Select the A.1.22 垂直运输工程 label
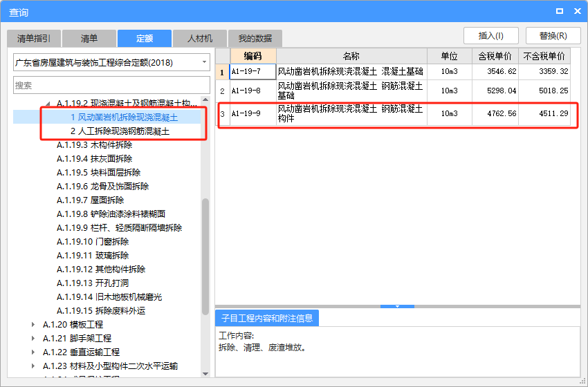The height and width of the screenshot is (387, 588). (x=82, y=352)
